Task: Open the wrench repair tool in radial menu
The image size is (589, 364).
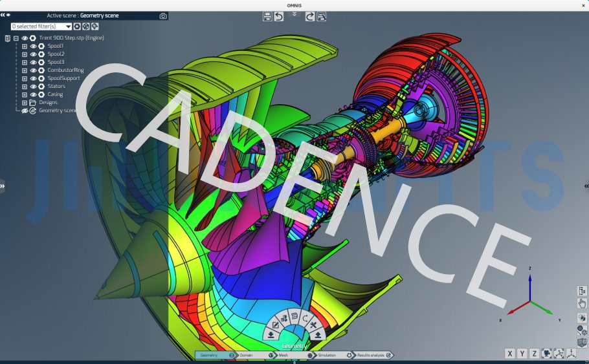Action: (x=312, y=325)
